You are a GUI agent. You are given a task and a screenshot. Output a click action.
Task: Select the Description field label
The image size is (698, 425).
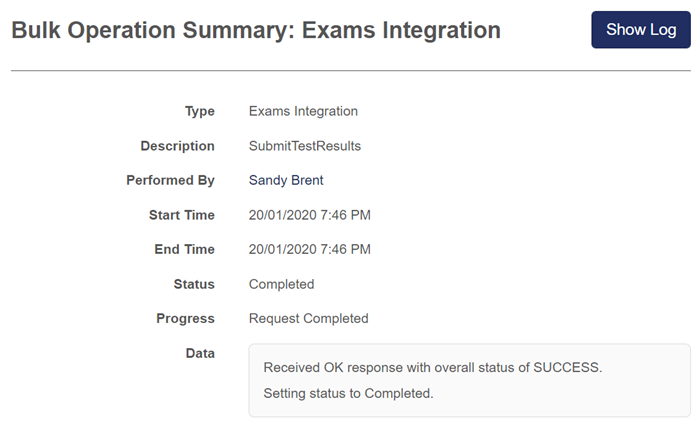(177, 146)
